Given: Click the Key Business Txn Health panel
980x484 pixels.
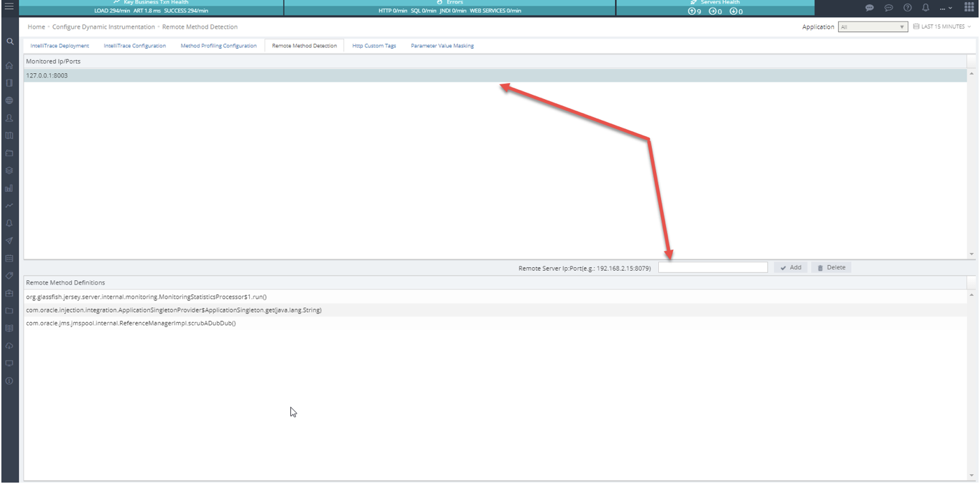Looking at the screenshot, I should coord(151,8).
